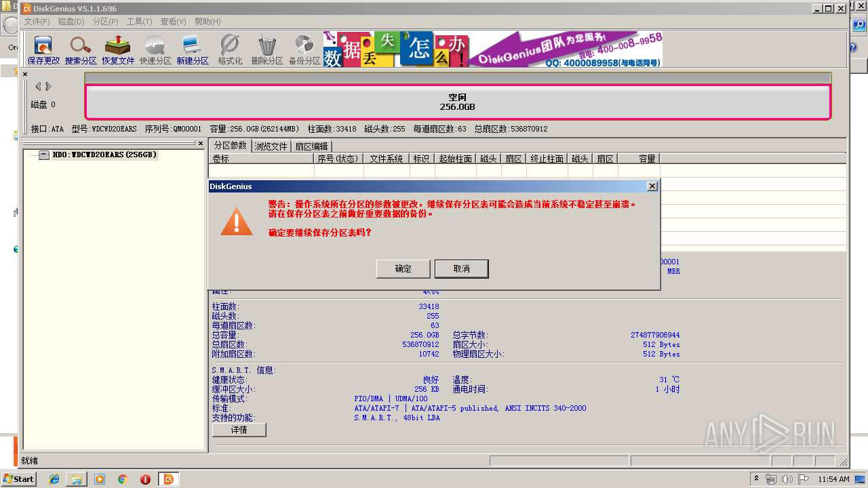This screenshot has width=868, height=488.
Task: Launch the media player taskbar icon
Action: tap(100, 479)
